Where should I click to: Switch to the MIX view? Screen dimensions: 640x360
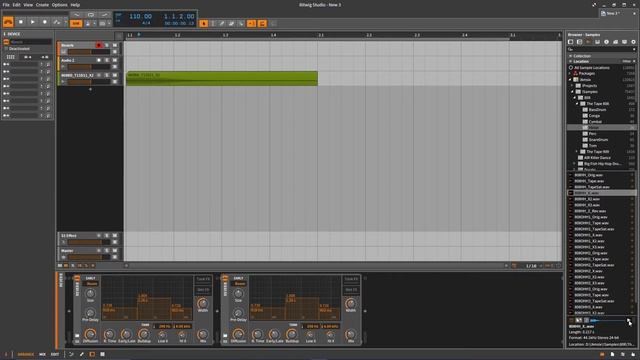pos(42,354)
